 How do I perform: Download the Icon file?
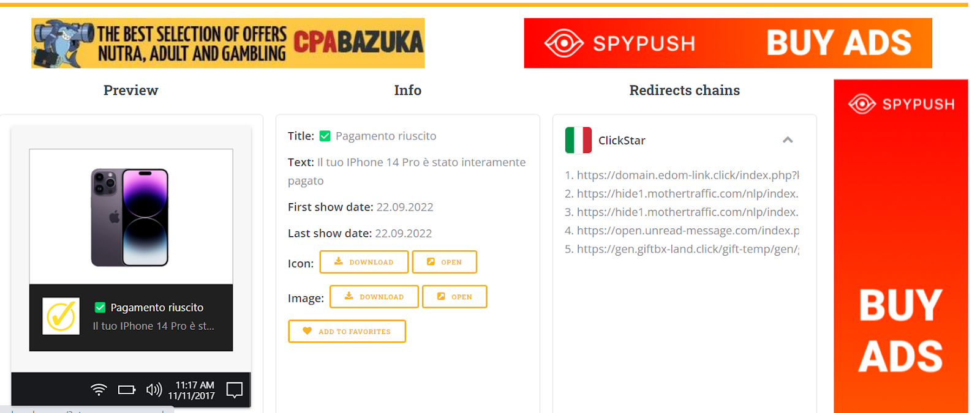364,262
